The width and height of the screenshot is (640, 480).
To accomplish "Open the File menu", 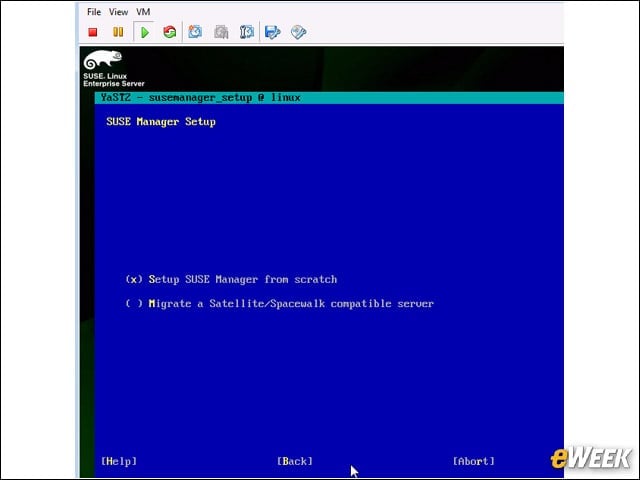I will [94, 12].
